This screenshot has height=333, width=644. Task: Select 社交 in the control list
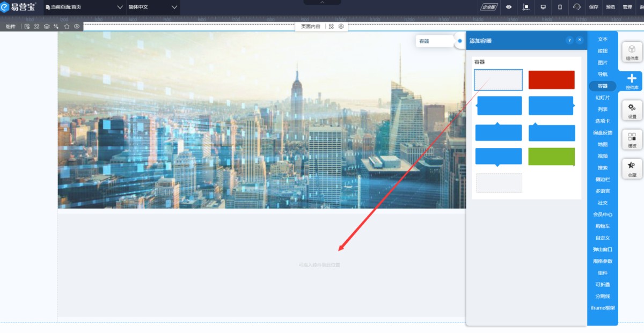(x=603, y=203)
